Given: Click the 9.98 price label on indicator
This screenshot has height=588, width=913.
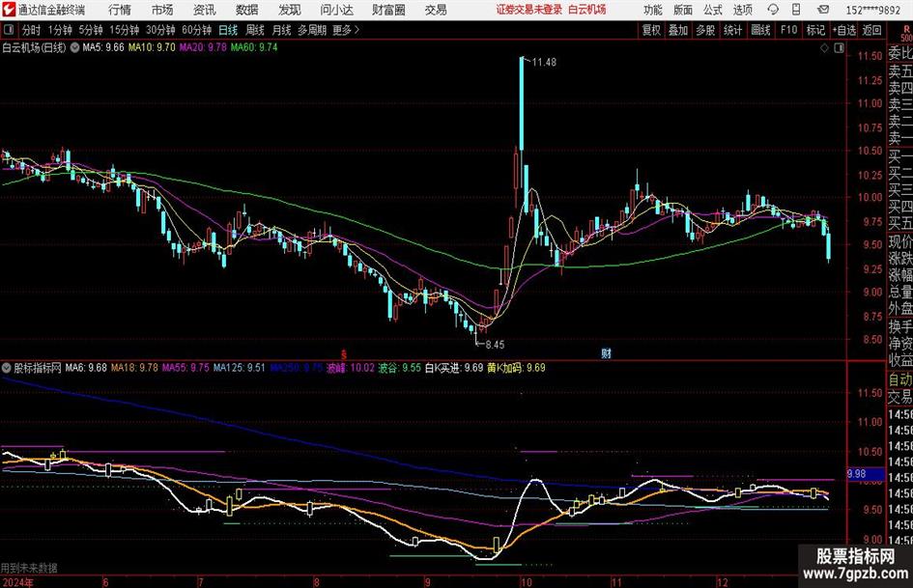Looking at the screenshot, I should [x=855, y=474].
